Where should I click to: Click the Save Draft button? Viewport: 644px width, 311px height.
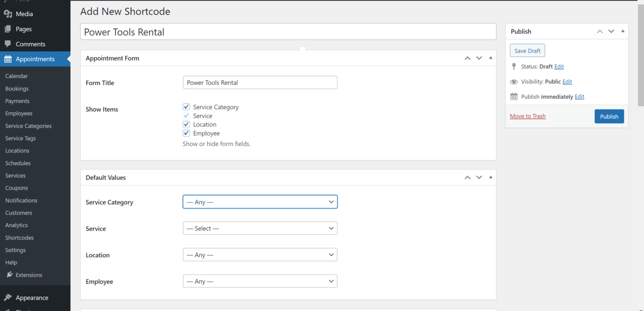click(x=528, y=50)
